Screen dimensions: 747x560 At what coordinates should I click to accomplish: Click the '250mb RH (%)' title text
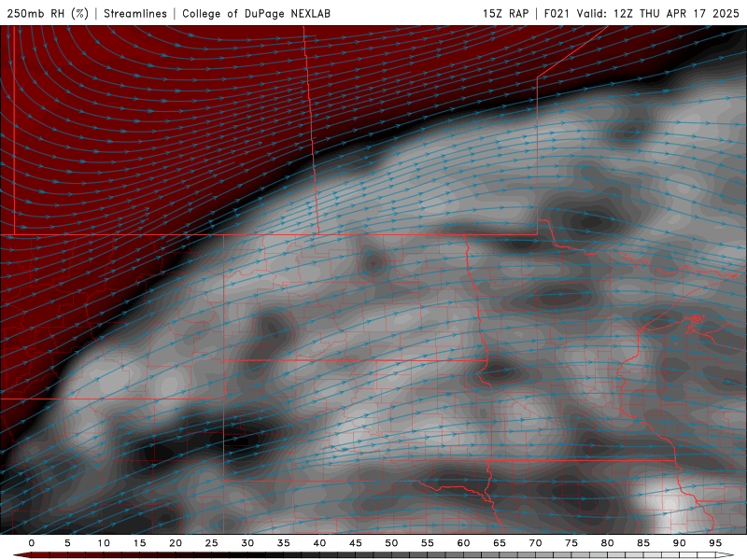pyautogui.click(x=48, y=13)
